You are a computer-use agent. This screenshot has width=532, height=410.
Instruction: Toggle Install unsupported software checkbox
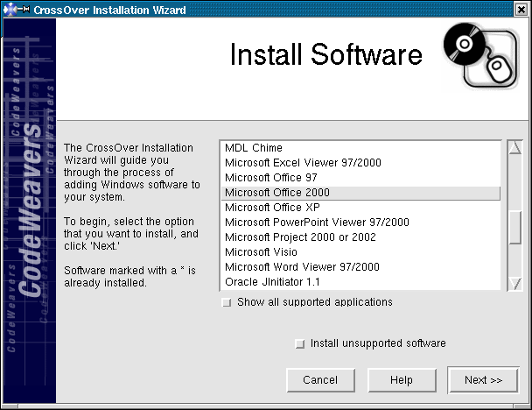pyautogui.click(x=300, y=343)
